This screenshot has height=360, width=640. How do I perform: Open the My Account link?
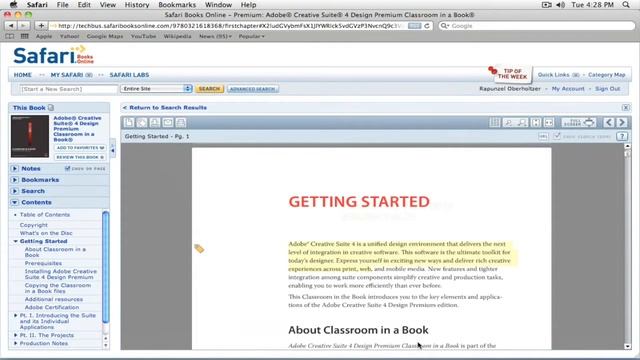[x=568, y=89]
